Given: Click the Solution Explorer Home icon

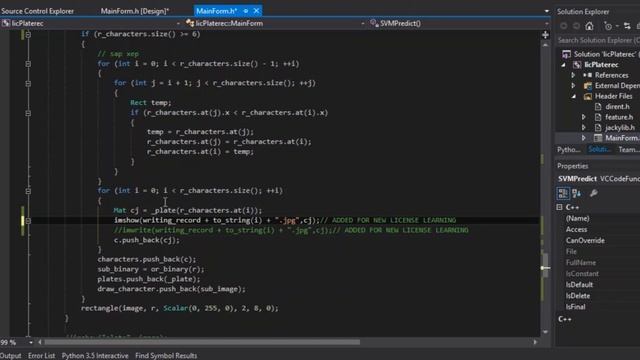Looking at the screenshot, I should [x=589, y=26].
